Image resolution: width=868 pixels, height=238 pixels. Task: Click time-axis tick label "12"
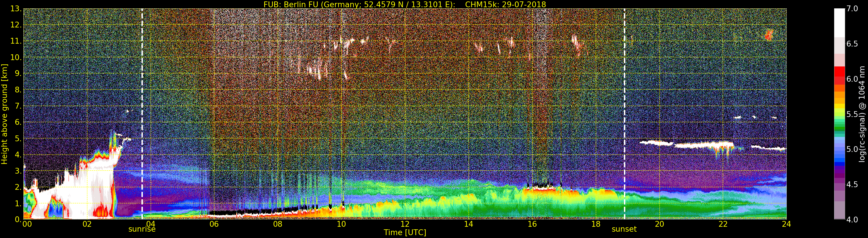point(405,224)
